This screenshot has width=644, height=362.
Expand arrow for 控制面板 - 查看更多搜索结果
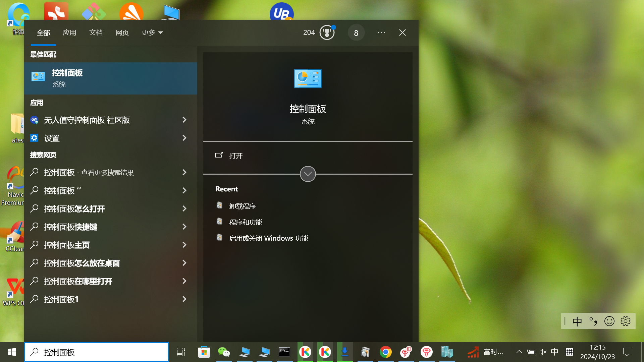coord(184,172)
